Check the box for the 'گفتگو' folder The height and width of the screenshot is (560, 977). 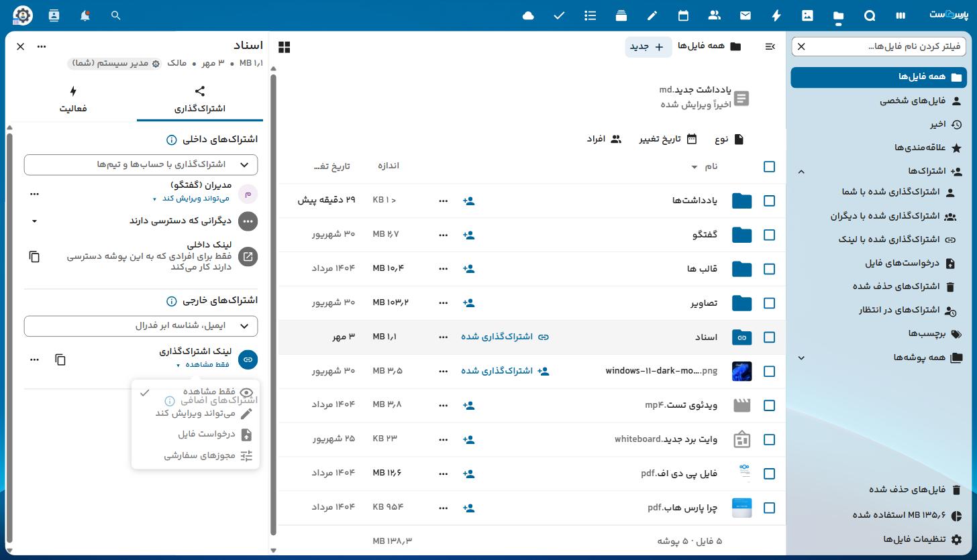point(769,235)
